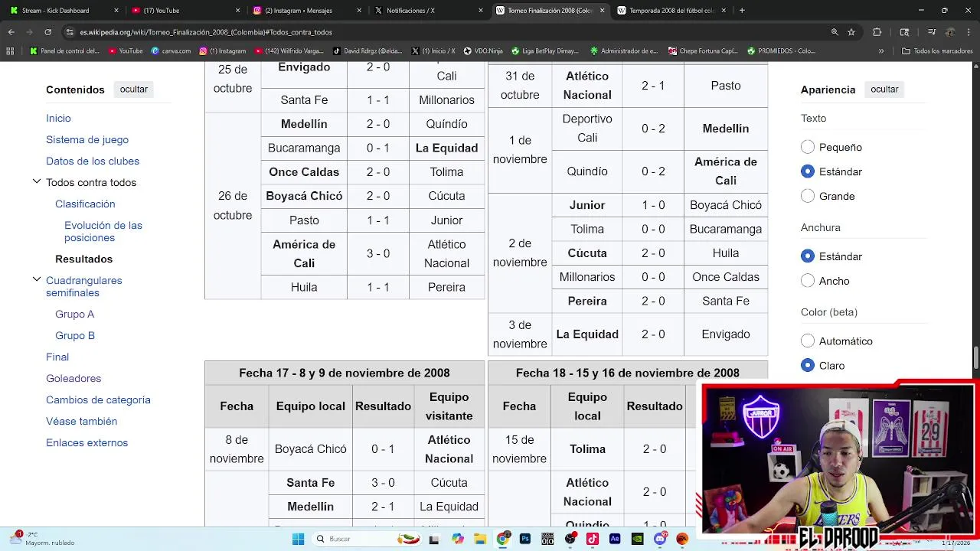
Task: Open File Explorer from the taskbar
Action: coord(480,539)
